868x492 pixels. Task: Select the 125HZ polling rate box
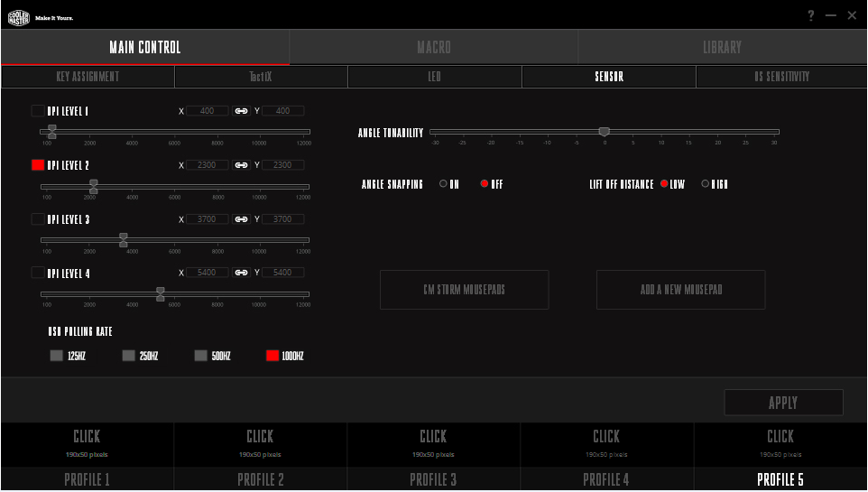point(57,356)
